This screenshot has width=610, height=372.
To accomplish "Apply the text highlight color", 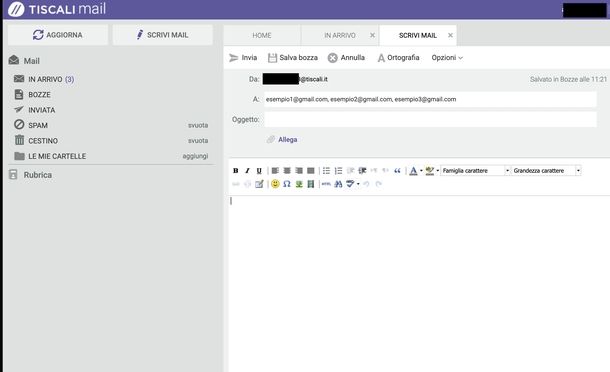I will point(429,170).
